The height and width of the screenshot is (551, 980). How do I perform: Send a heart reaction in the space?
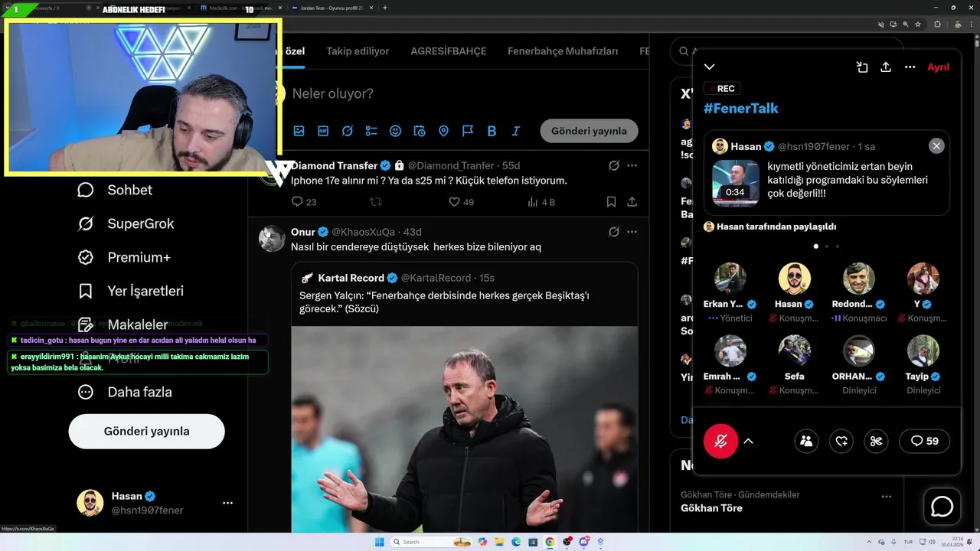point(841,441)
